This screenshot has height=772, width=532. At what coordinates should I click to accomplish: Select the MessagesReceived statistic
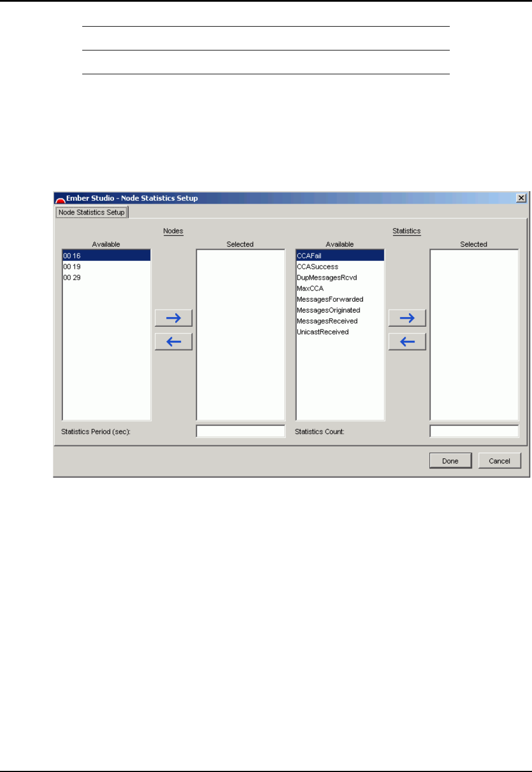coord(340,321)
